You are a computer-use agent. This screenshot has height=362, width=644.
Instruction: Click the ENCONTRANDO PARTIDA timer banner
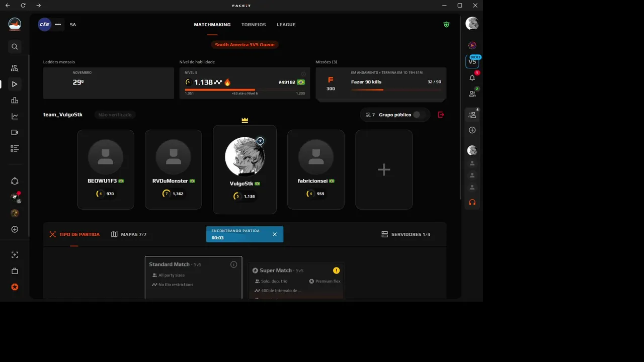[245, 234]
